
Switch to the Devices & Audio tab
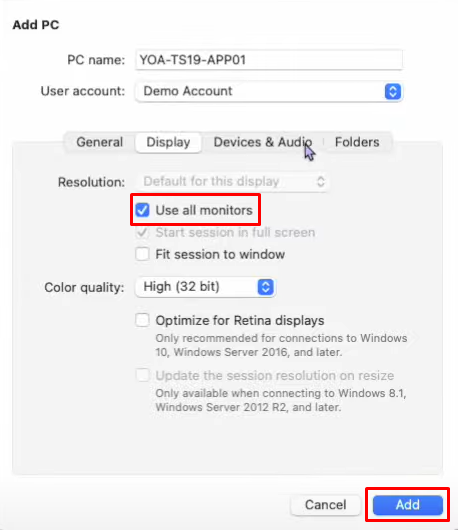(x=263, y=142)
